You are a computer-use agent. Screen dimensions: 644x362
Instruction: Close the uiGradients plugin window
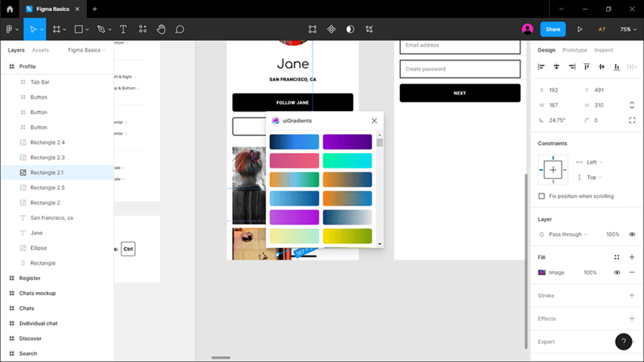374,120
